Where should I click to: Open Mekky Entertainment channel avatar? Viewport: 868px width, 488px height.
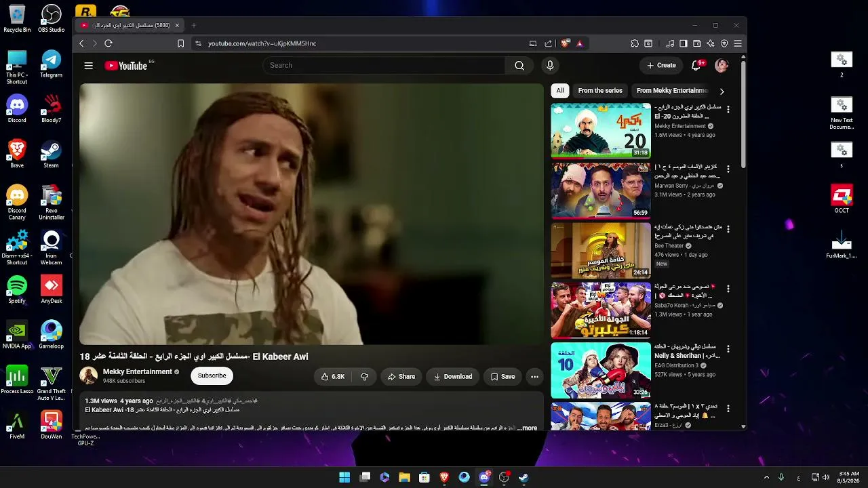[89, 375]
